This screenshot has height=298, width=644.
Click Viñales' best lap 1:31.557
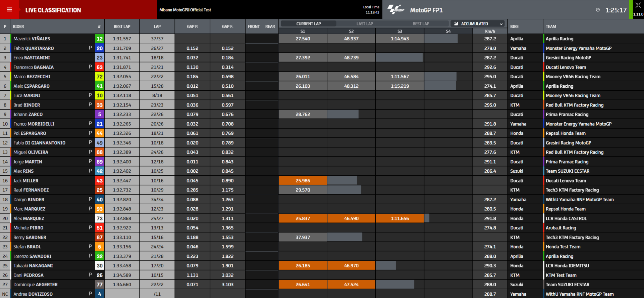click(x=122, y=39)
